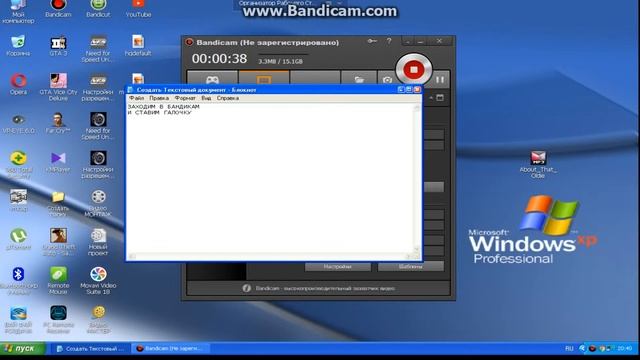Select the Bluetooth desktop icon
Screen dimensions: 640x360
(18, 281)
